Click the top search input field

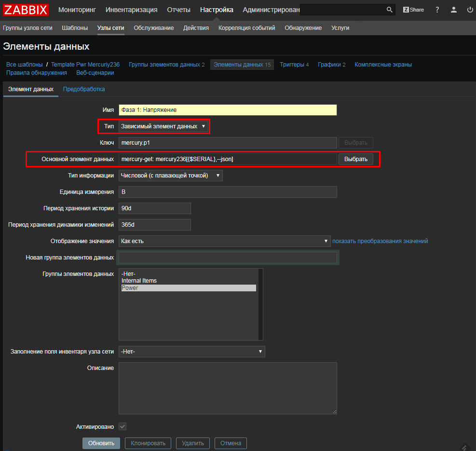click(x=343, y=10)
